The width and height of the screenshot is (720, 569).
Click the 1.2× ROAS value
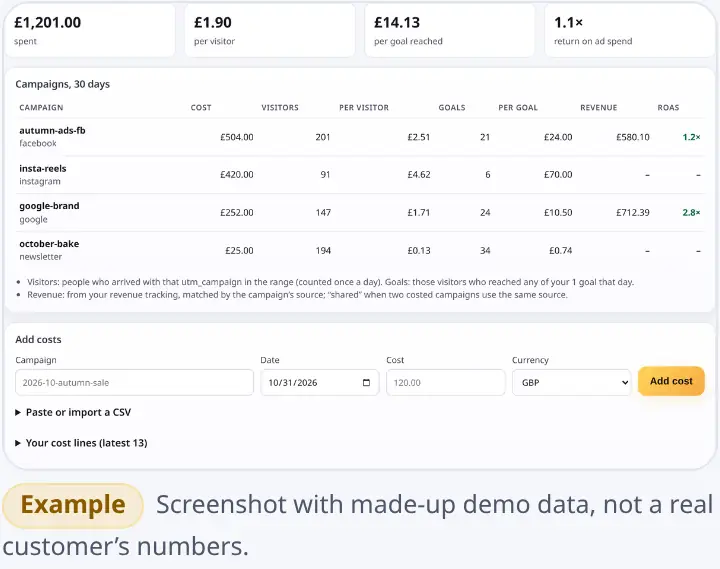691,137
